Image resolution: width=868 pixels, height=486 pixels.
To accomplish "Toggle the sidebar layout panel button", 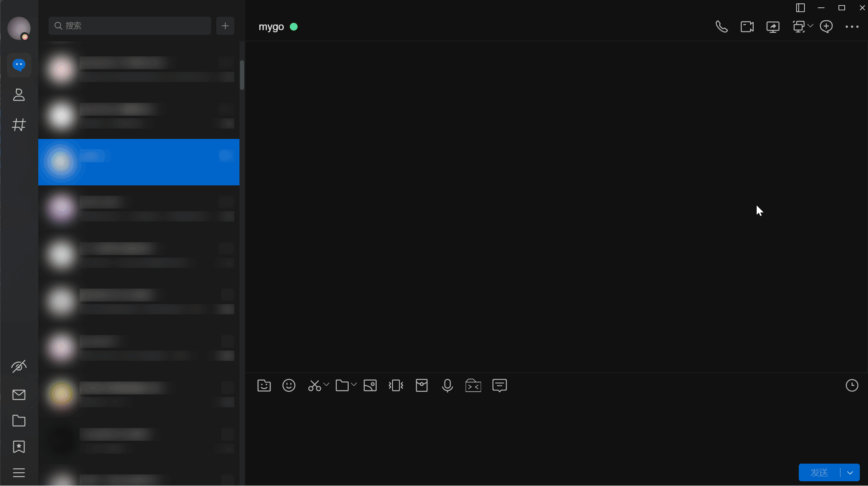I will click(x=800, y=8).
